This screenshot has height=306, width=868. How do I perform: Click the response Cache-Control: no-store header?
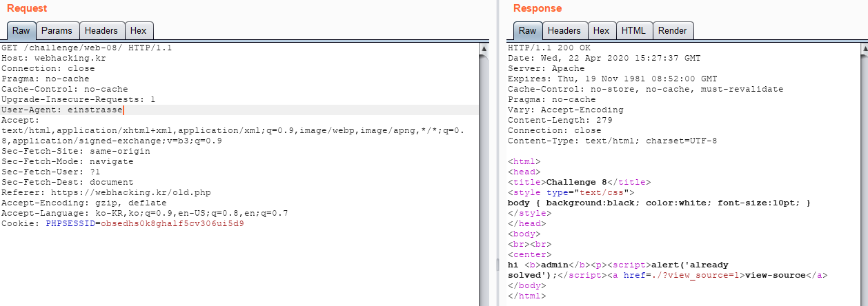click(646, 89)
